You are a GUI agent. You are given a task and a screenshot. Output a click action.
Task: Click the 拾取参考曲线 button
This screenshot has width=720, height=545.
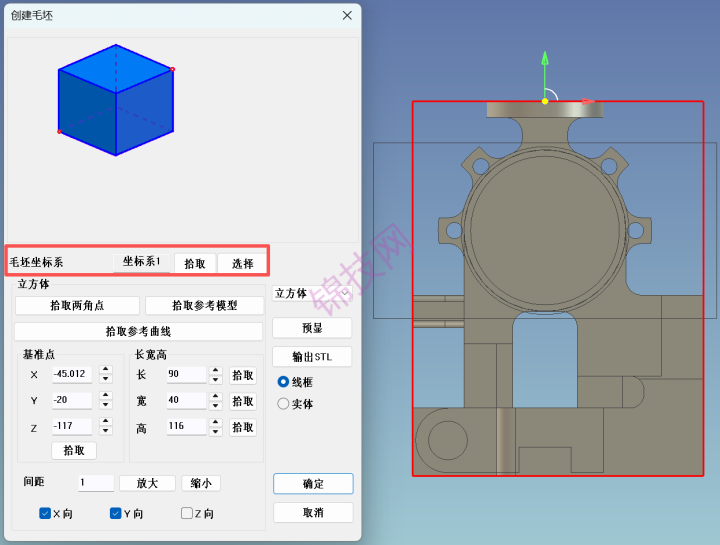138,331
